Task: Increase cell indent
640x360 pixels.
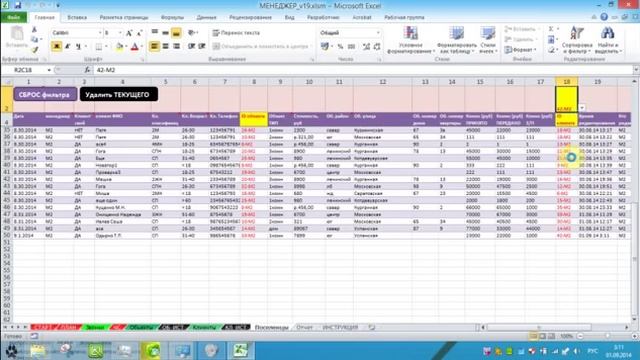Action: [x=202, y=46]
